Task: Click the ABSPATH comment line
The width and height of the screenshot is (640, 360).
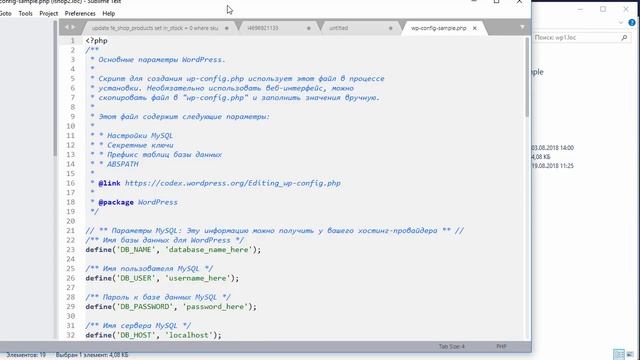Action: coord(115,164)
